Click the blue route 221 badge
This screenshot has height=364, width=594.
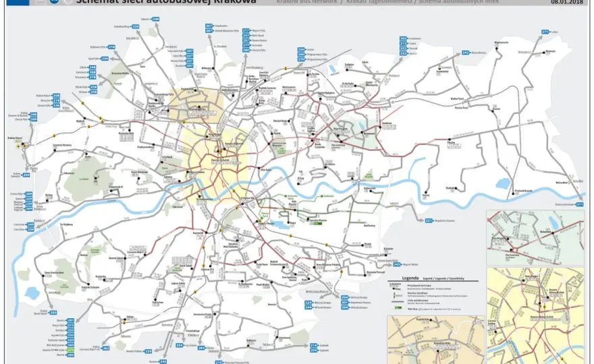(x=429, y=220)
